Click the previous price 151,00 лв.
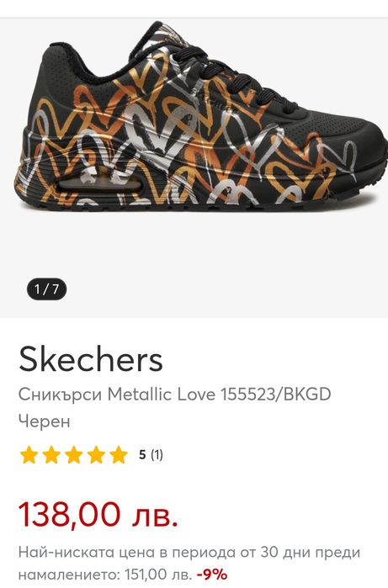 point(158,575)
